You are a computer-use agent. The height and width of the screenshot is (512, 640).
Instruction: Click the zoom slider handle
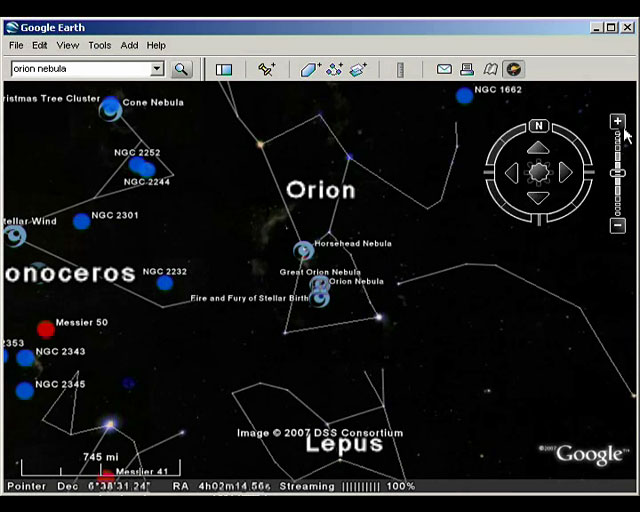(x=618, y=173)
